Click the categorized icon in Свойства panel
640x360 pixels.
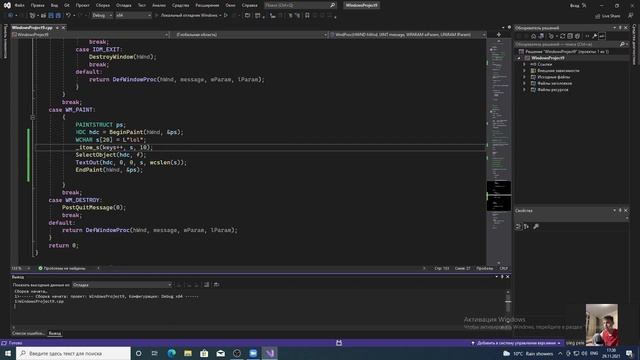pos(518,227)
